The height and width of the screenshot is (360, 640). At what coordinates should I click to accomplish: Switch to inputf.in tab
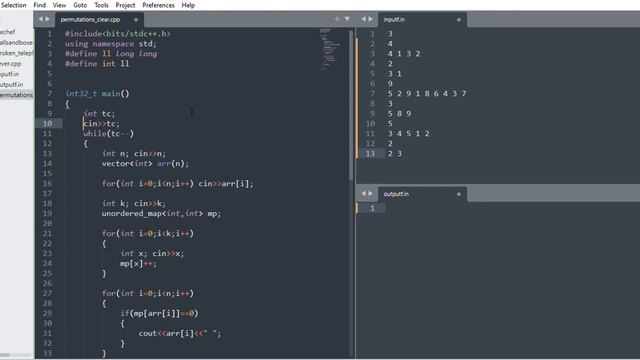coord(394,20)
